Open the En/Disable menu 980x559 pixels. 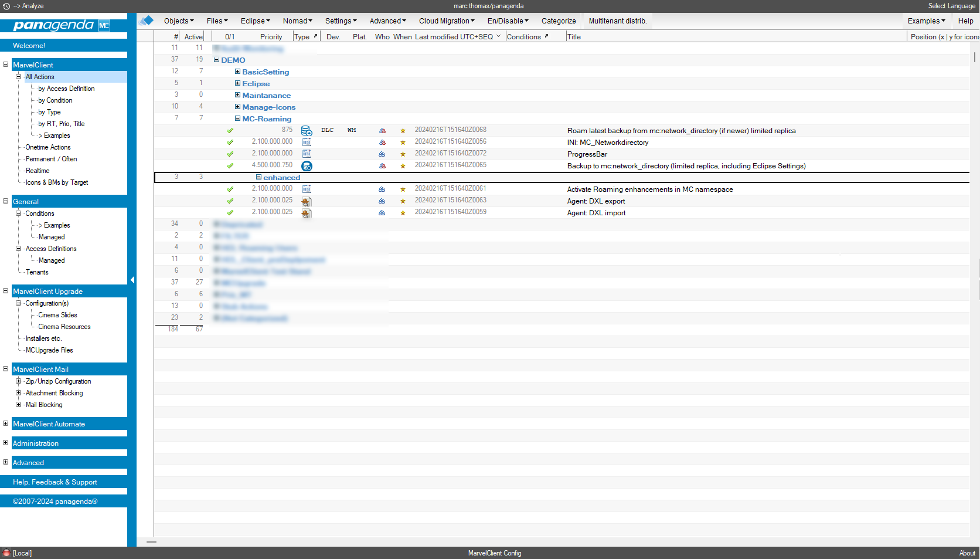(x=508, y=21)
